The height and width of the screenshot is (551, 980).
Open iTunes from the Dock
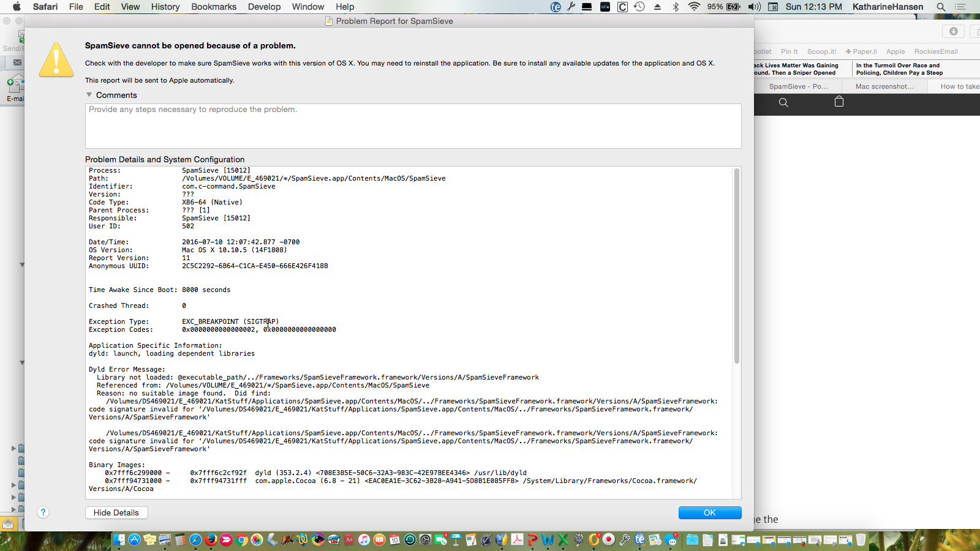(364, 539)
